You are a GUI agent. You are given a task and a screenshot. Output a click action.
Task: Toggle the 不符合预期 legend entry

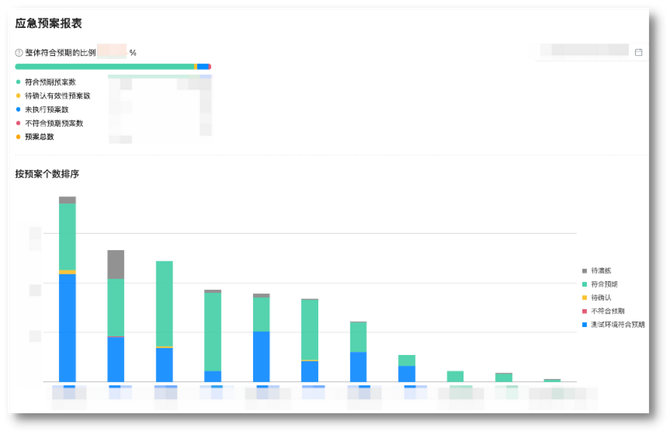point(606,311)
